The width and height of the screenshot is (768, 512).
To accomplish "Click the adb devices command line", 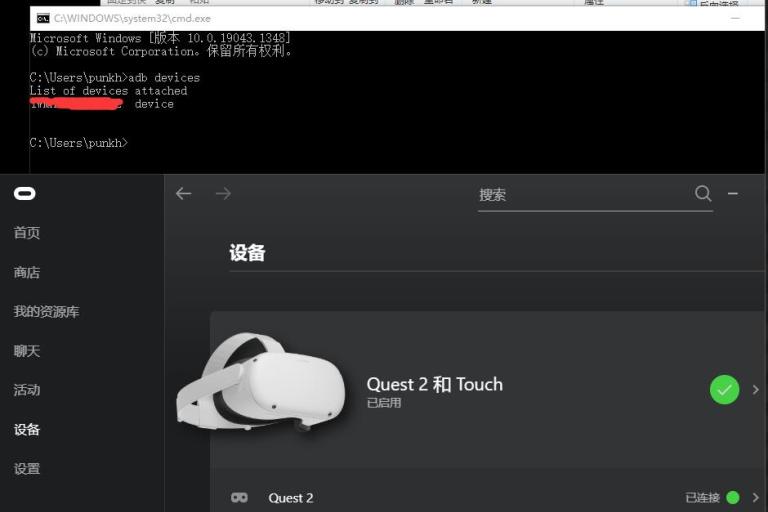I will coord(115,77).
